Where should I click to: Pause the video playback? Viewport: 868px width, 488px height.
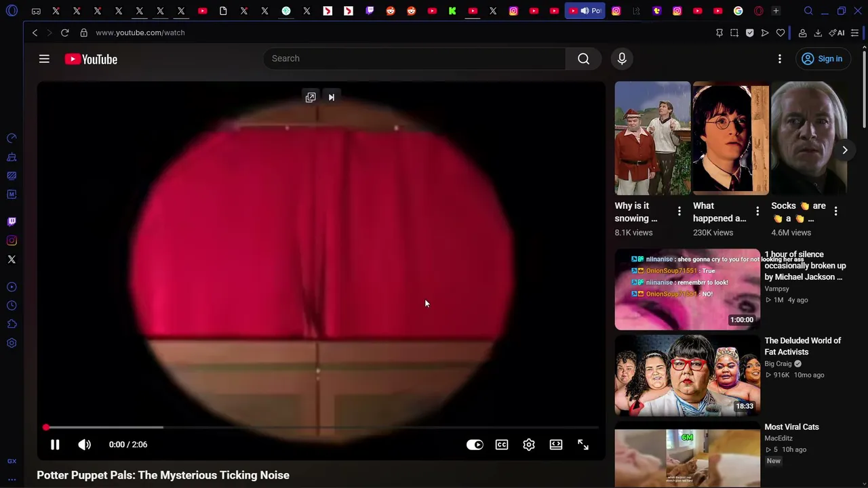coord(55,445)
